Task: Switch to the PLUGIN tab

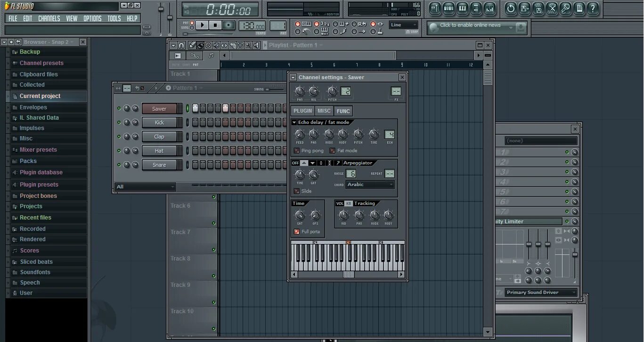Action: tap(302, 111)
